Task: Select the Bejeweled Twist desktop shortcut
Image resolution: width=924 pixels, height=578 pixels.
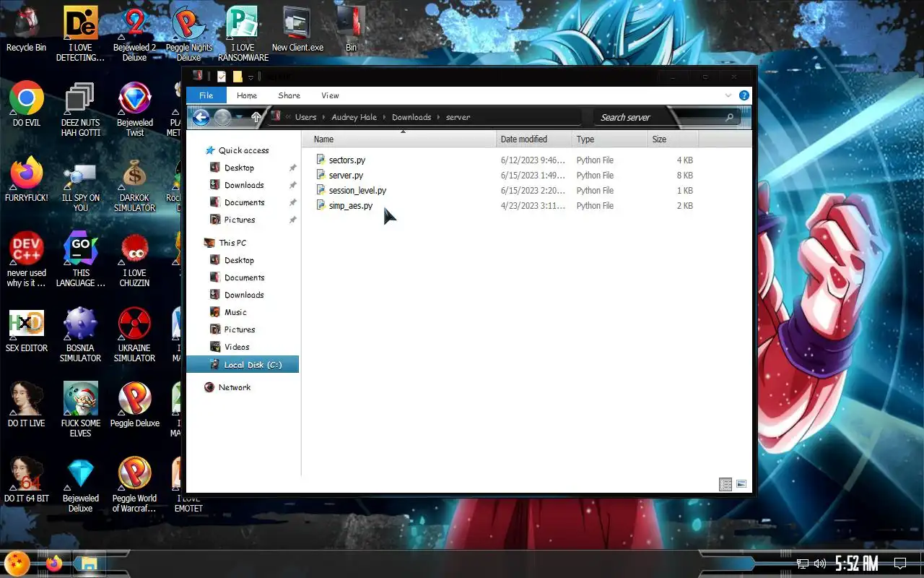Action: click(x=135, y=108)
